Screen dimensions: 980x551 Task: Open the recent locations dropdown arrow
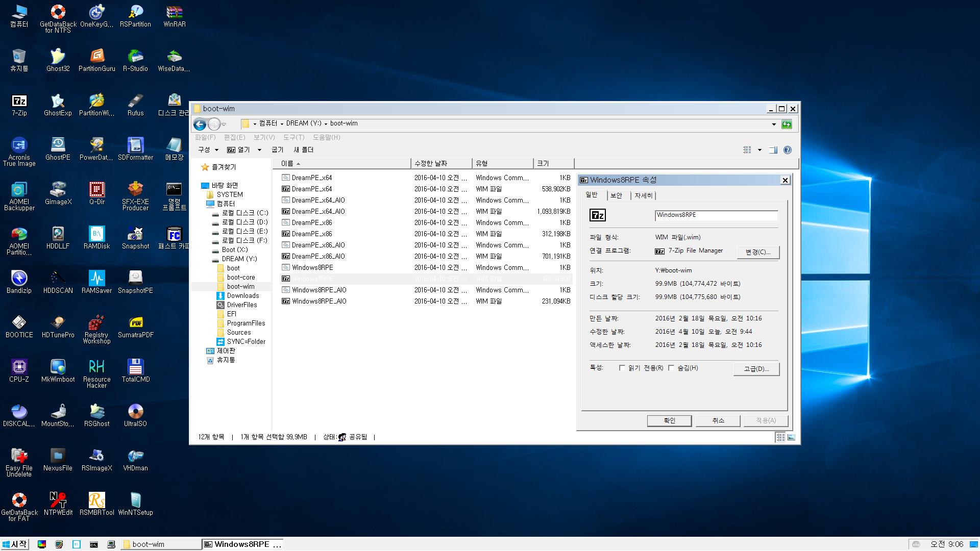(x=224, y=124)
